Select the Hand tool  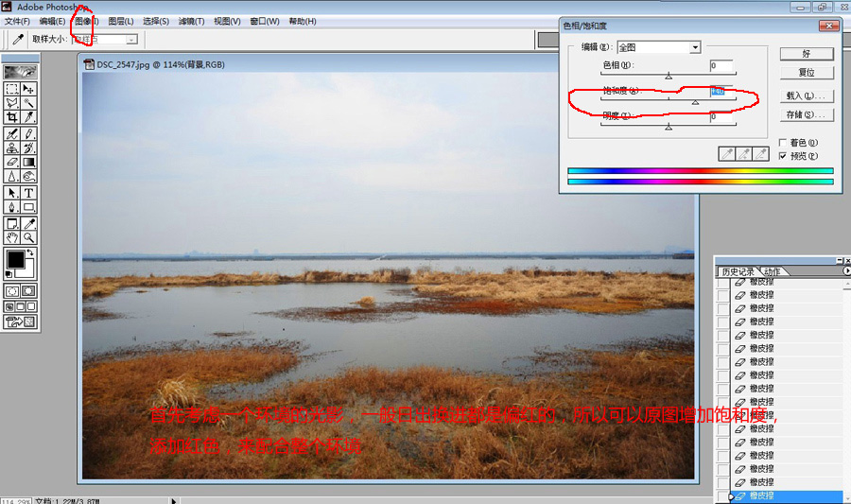pyautogui.click(x=12, y=237)
